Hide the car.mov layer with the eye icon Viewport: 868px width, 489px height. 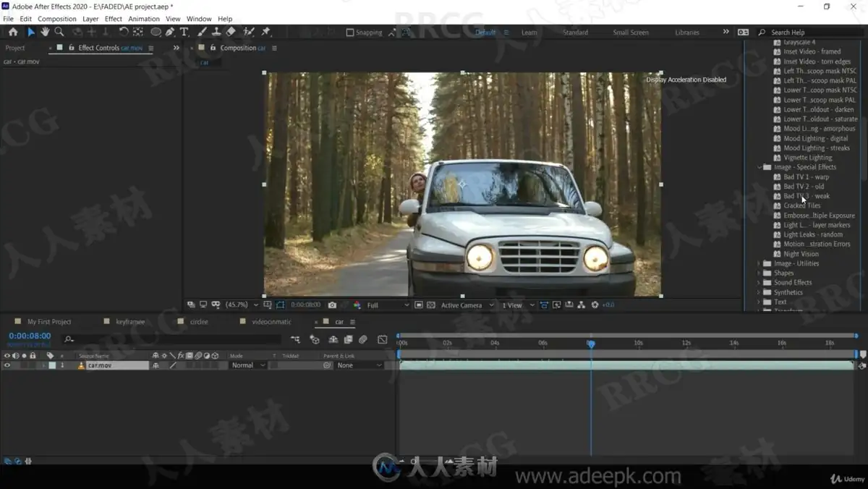7,365
